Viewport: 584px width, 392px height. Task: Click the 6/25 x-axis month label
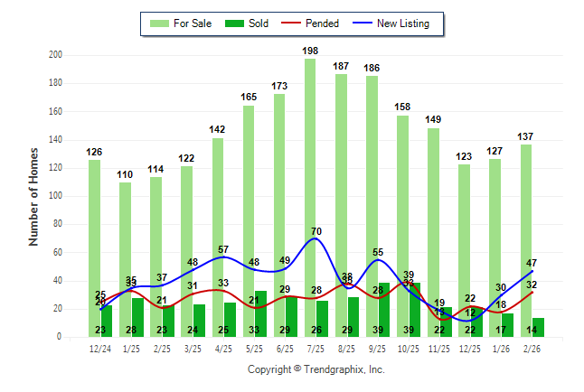point(285,350)
